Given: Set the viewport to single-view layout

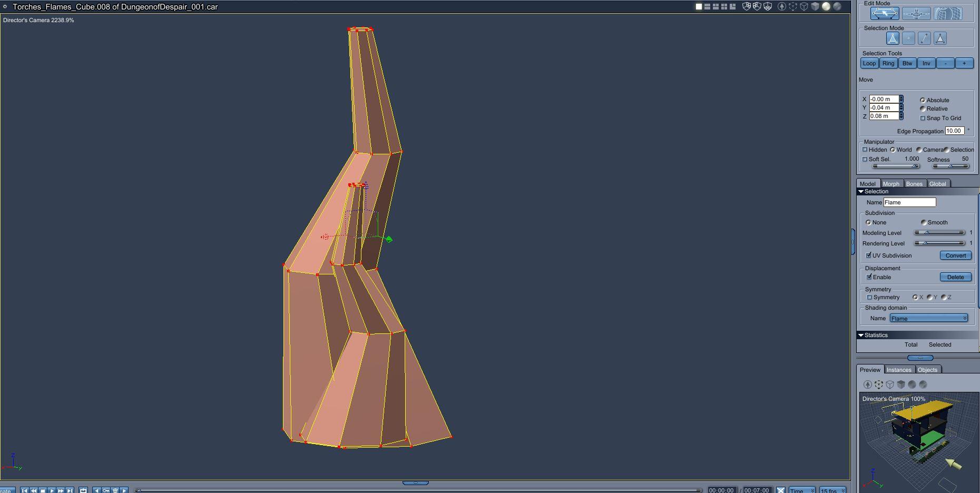Looking at the screenshot, I should pyautogui.click(x=699, y=6).
